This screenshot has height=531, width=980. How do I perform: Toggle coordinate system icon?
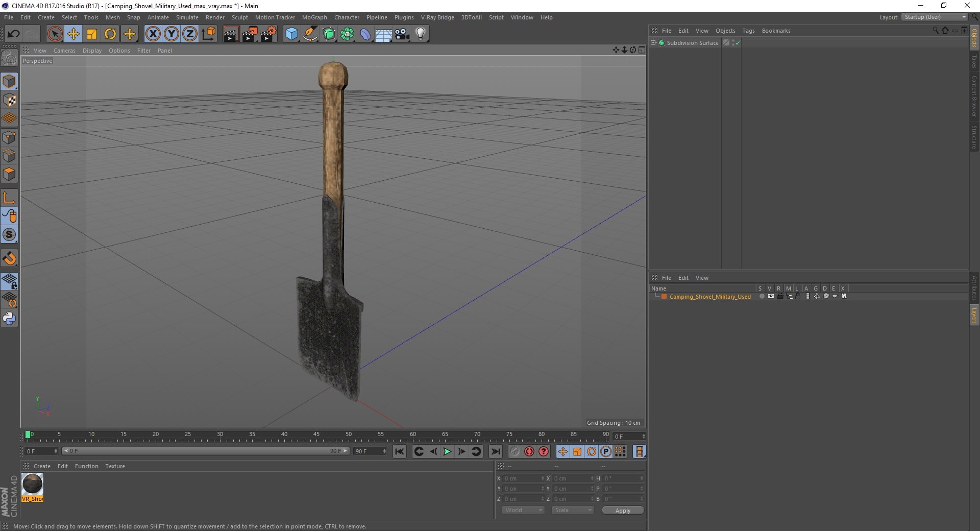click(x=208, y=34)
